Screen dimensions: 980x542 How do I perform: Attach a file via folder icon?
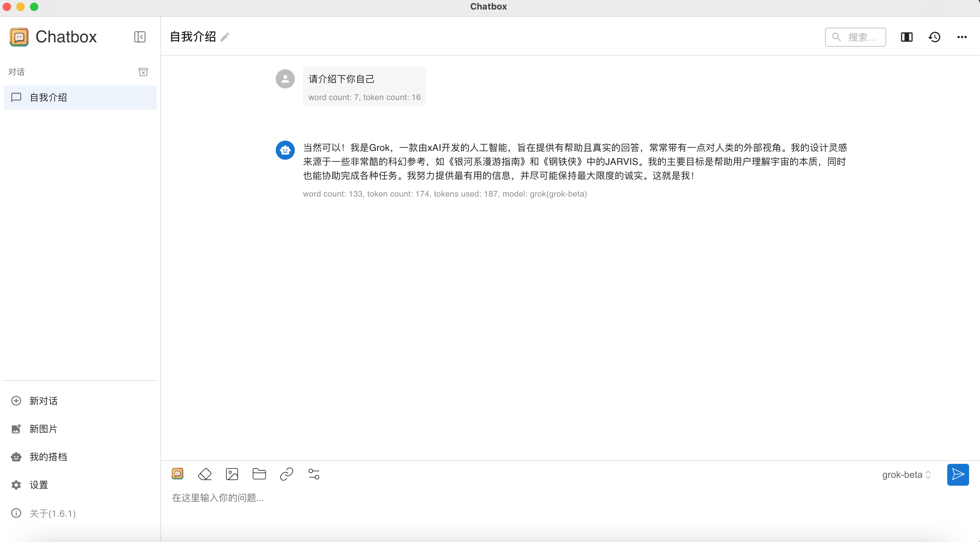click(259, 474)
